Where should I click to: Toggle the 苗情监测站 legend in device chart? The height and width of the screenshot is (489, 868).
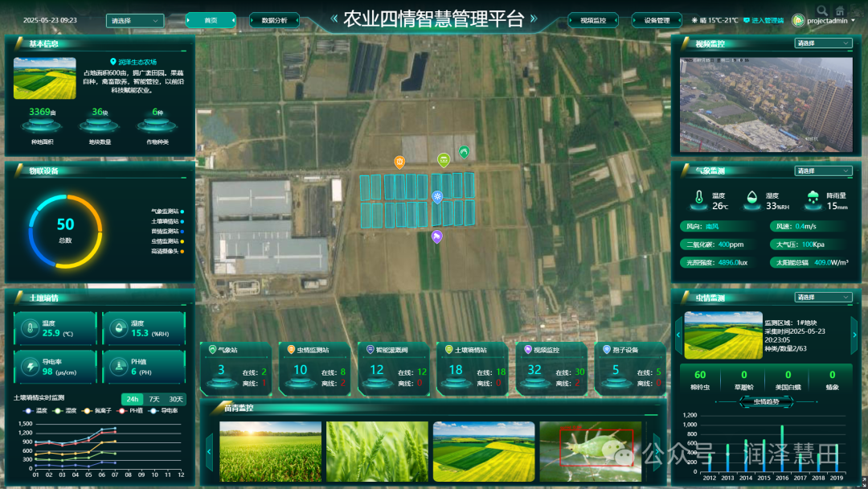[167, 232]
